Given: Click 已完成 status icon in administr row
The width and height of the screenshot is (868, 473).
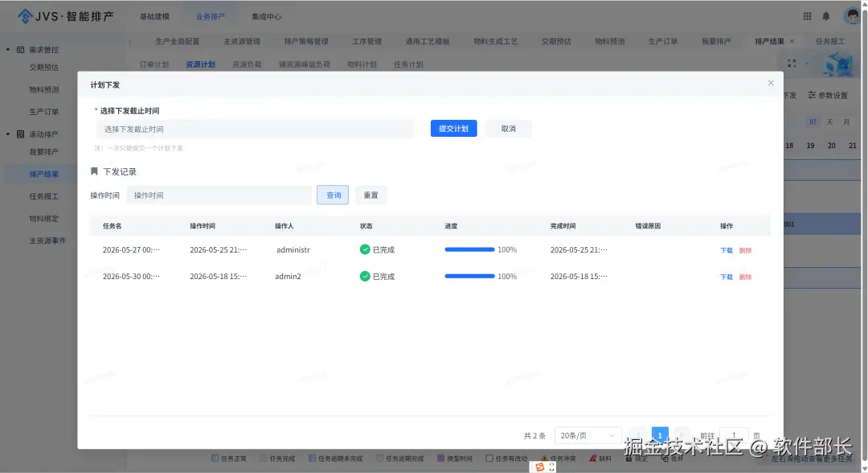Looking at the screenshot, I should 365,250.
